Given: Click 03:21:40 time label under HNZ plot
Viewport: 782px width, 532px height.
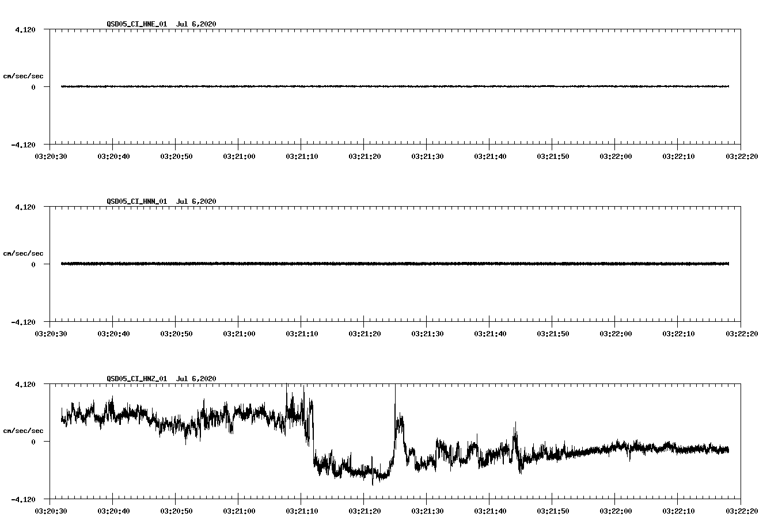Looking at the screenshot, I should (489, 511).
